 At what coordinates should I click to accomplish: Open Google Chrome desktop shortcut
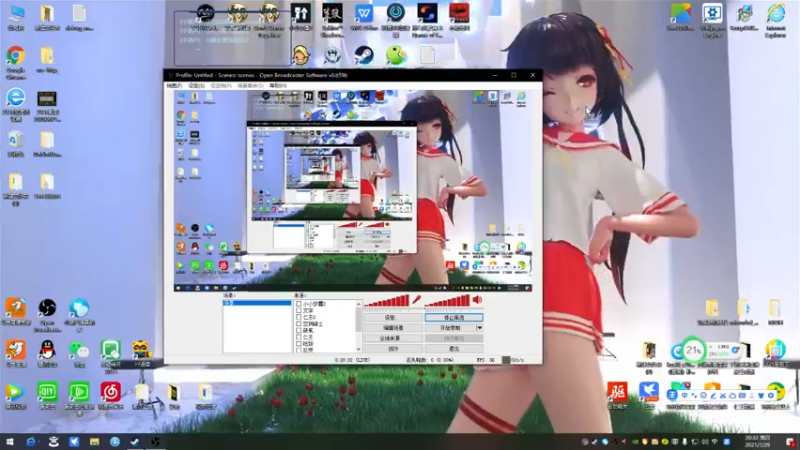16,56
